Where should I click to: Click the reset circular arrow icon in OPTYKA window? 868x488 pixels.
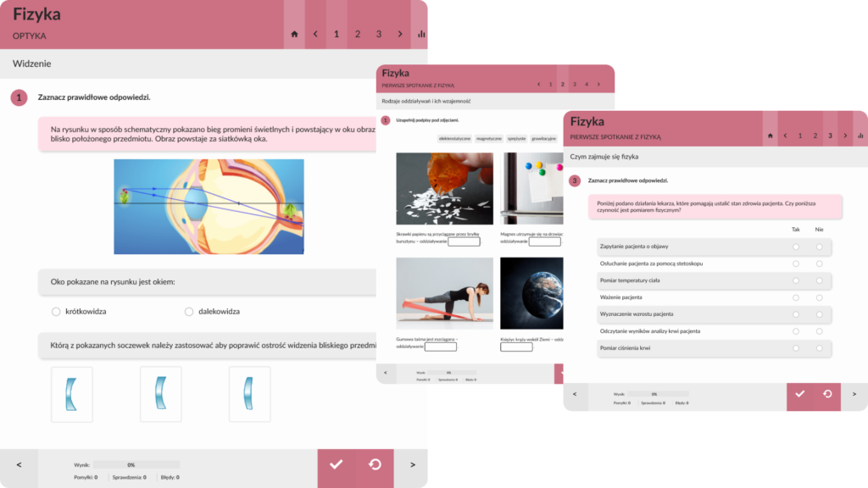coord(373,464)
